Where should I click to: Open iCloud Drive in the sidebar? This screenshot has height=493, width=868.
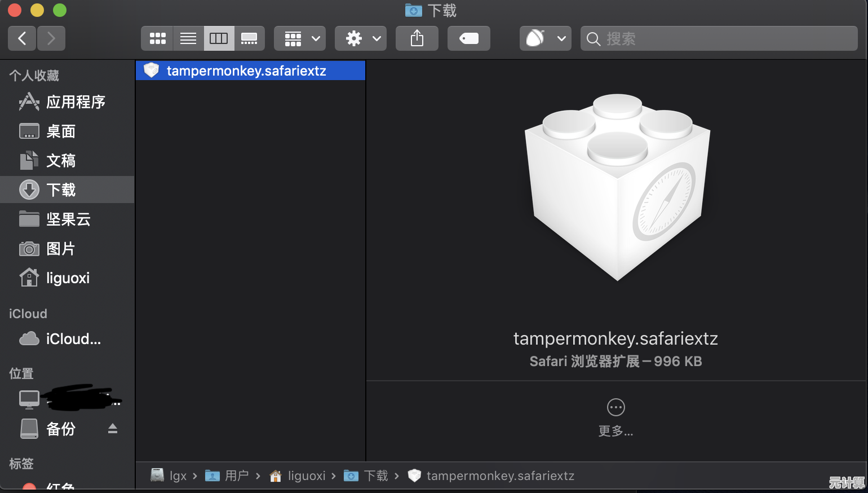pyautogui.click(x=67, y=338)
